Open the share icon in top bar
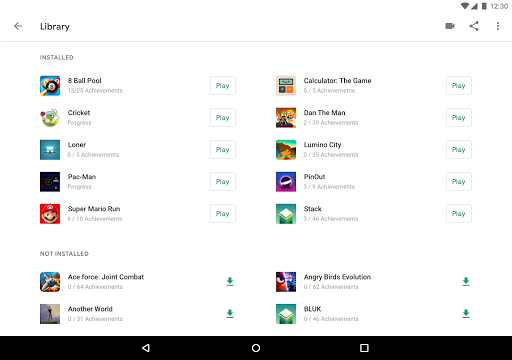The height and width of the screenshot is (360, 512). coord(474,26)
